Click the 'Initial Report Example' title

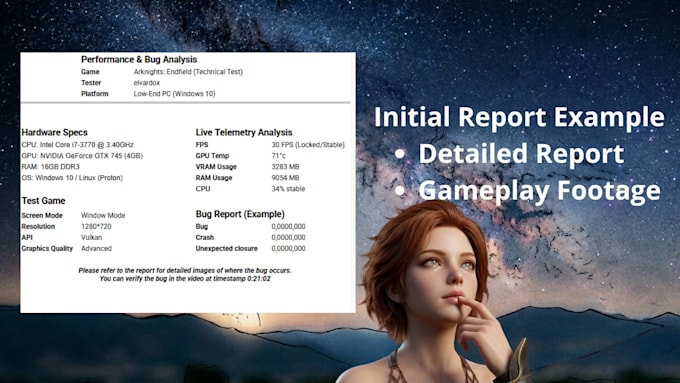(519, 117)
